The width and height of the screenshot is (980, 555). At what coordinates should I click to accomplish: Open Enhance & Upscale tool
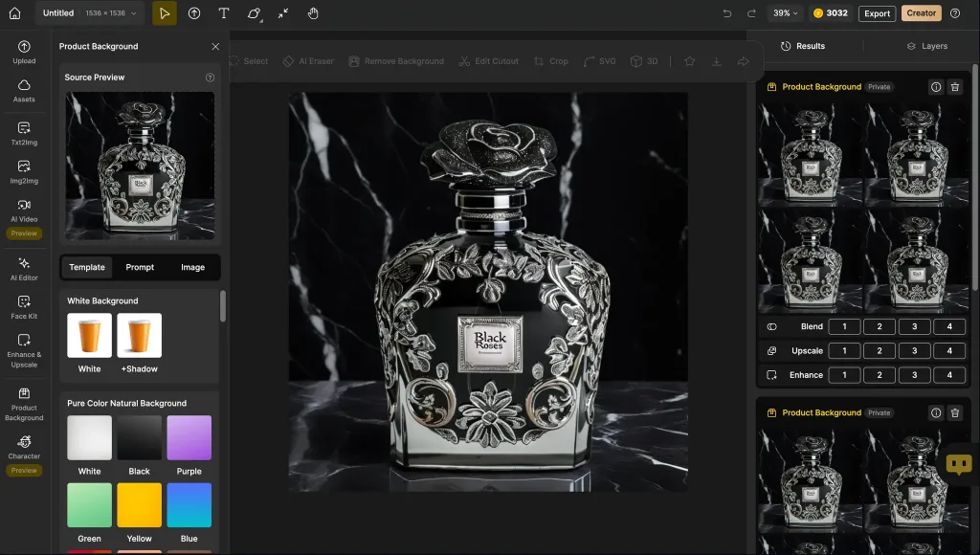click(24, 350)
